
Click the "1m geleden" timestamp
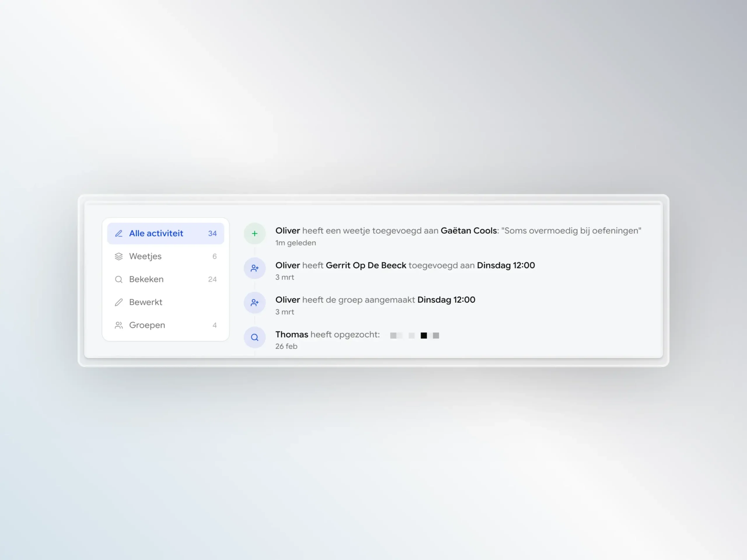point(296,243)
